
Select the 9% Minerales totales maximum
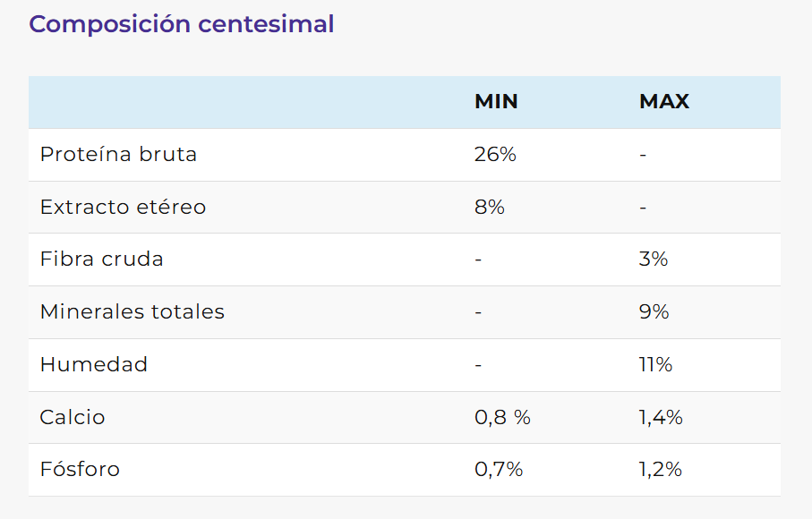pyautogui.click(x=654, y=311)
